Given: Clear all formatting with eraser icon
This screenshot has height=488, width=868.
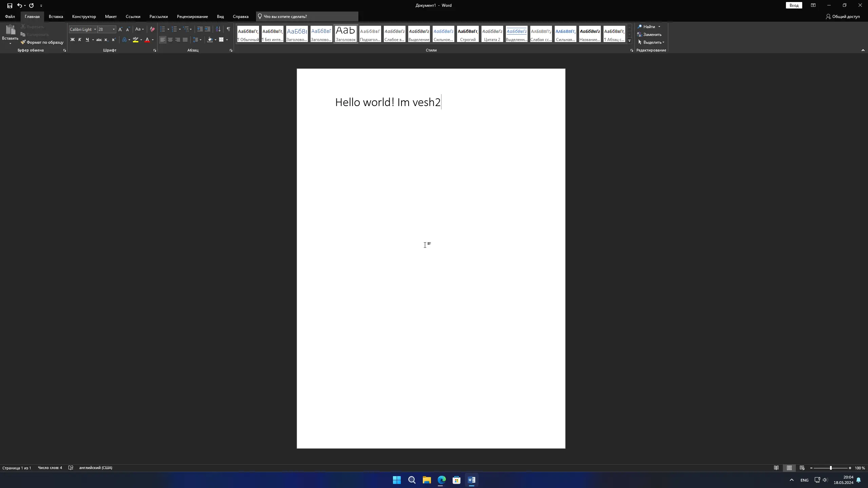Looking at the screenshot, I should point(152,29).
